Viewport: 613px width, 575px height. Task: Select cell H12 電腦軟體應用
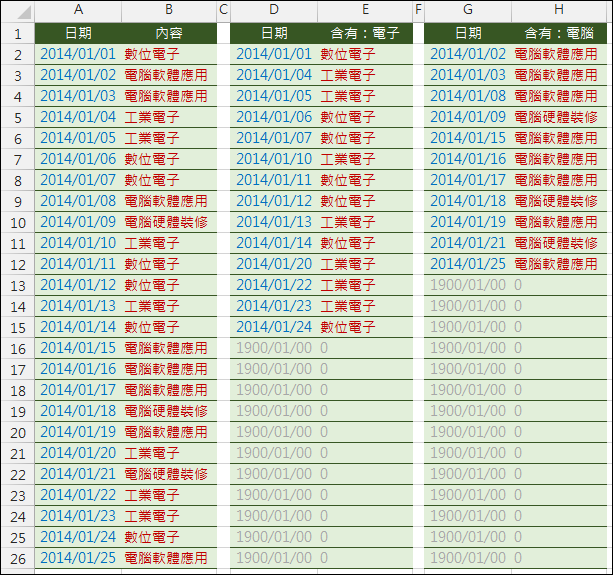559,264
